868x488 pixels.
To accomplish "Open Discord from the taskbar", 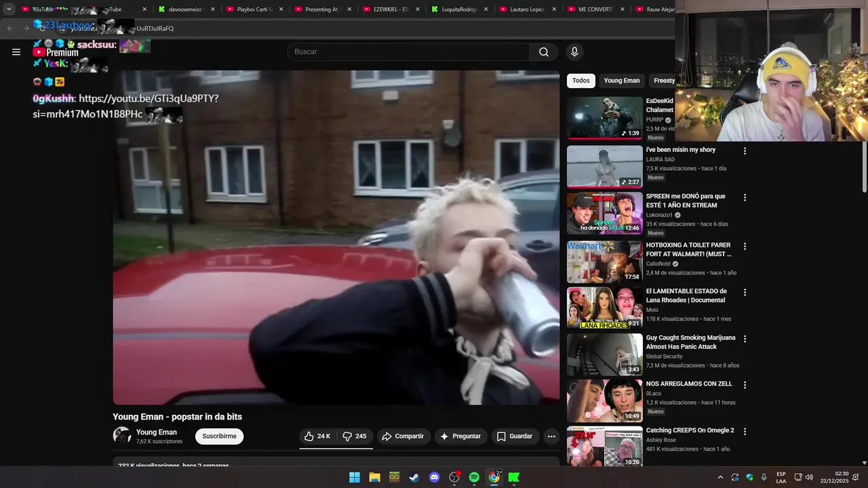I will [x=434, y=477].
